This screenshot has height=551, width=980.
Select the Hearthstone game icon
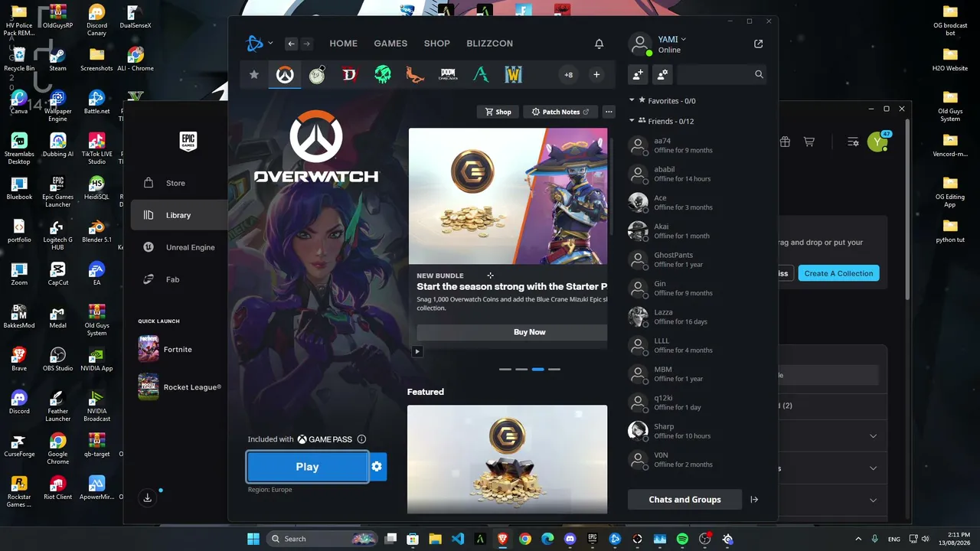tap(317, 74)
